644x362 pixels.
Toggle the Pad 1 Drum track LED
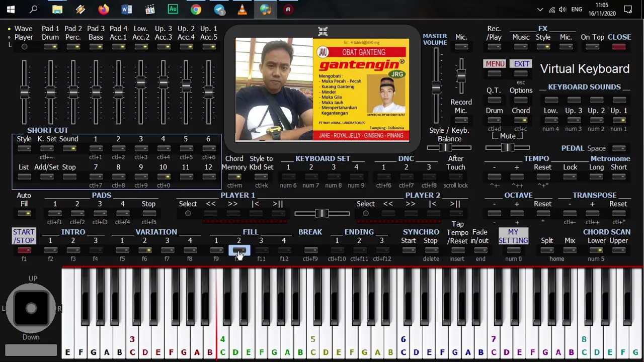50,47
